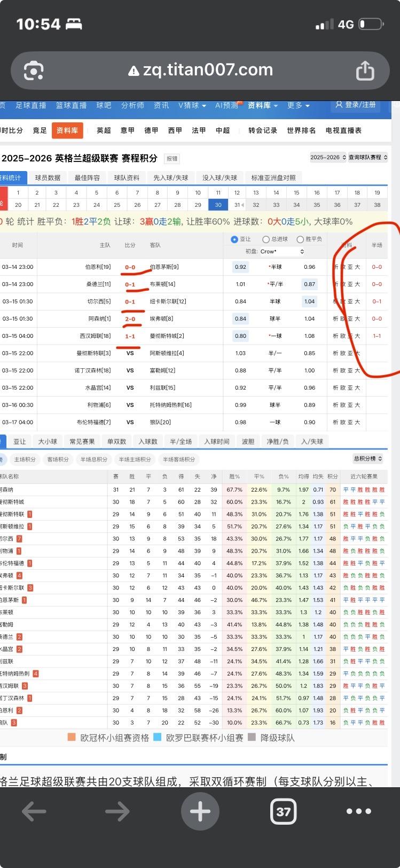Click VS in 诺丁汉森林 vs 富勒姆 row

pyautogui.click(x=130, y=370)
